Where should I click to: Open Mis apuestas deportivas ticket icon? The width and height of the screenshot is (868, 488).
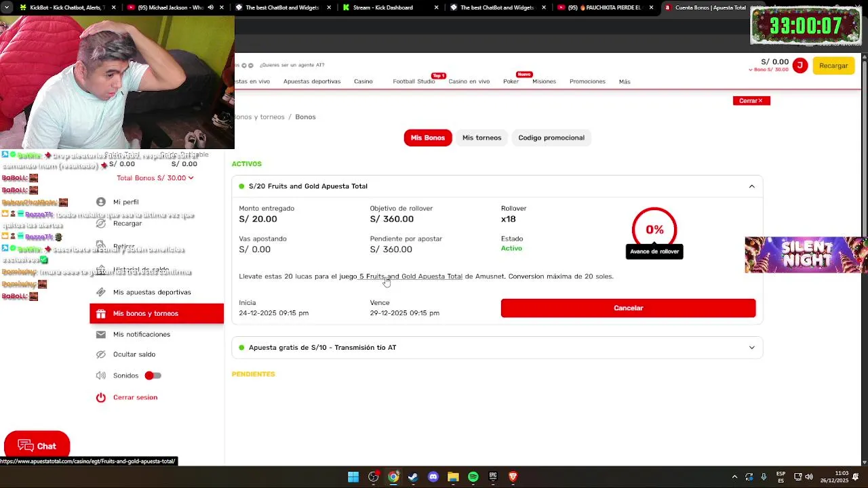point(101,292)
